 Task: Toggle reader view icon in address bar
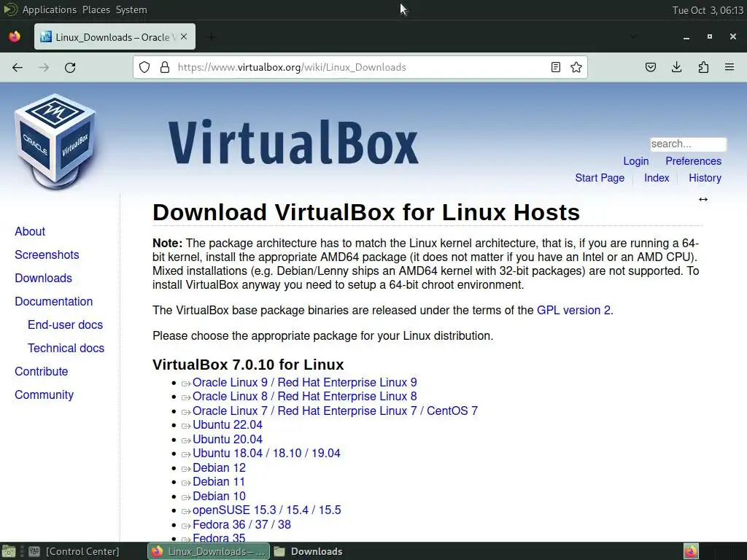point(555,67)
